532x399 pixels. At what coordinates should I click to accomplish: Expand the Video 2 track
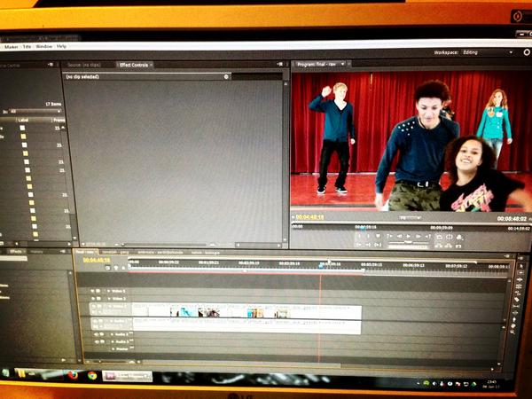109,299
